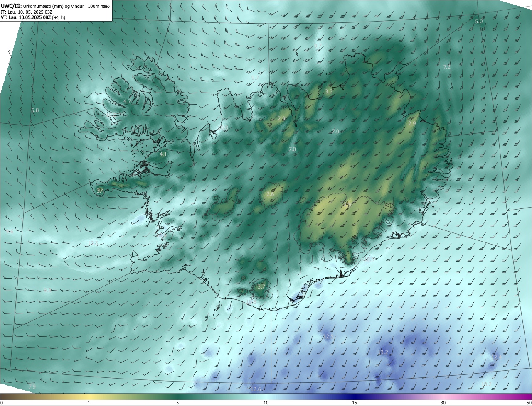Click the 13.2 value over the ocean
Image resolution: width=532 pixels, height=406 pixels.
coord(383,352)
